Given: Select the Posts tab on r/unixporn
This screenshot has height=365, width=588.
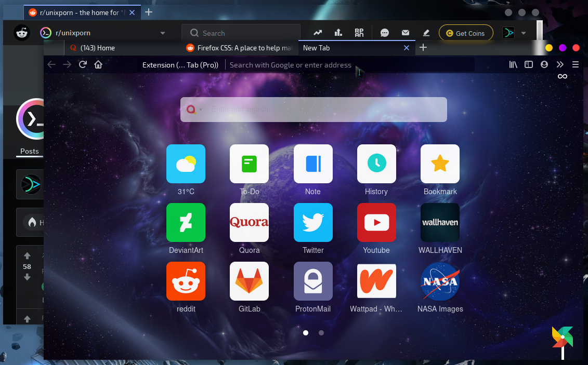Looking at the screenshot, I should [30, 151].
